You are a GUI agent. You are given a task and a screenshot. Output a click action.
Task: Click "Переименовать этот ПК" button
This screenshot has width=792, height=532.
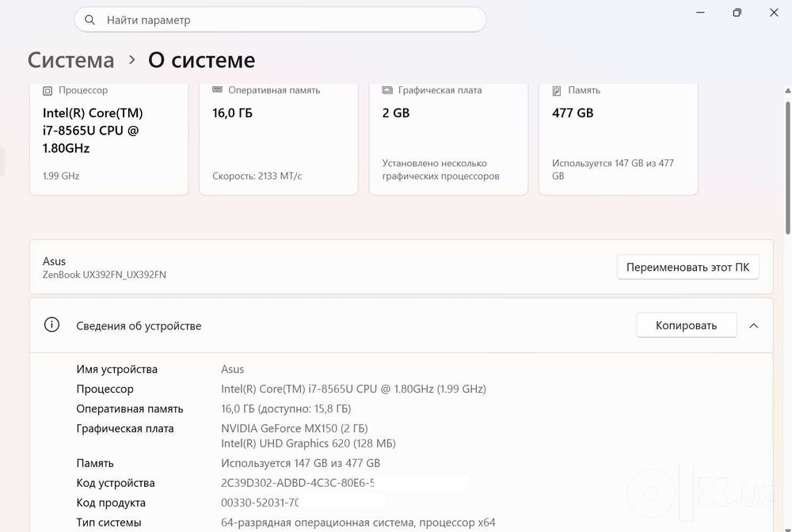click(x=688, y=267)
